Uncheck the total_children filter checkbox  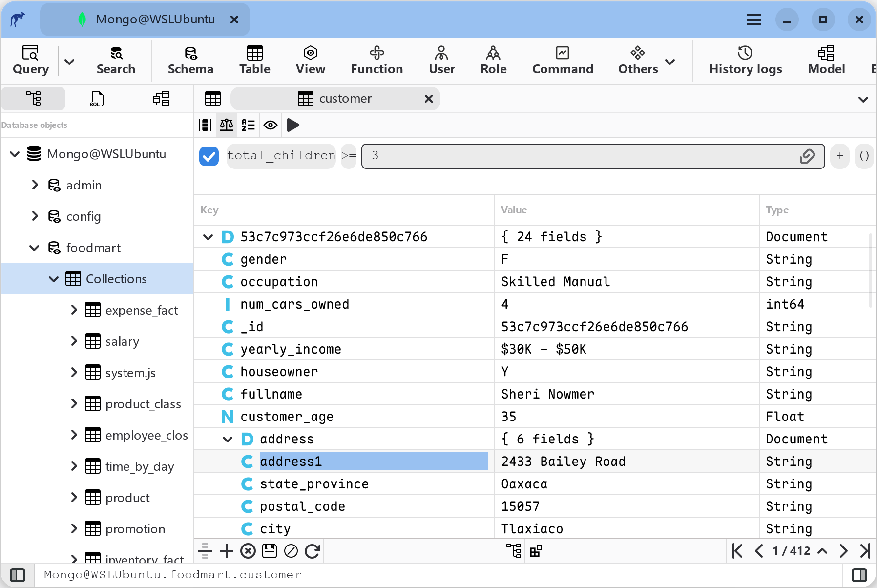coord(209,156)
